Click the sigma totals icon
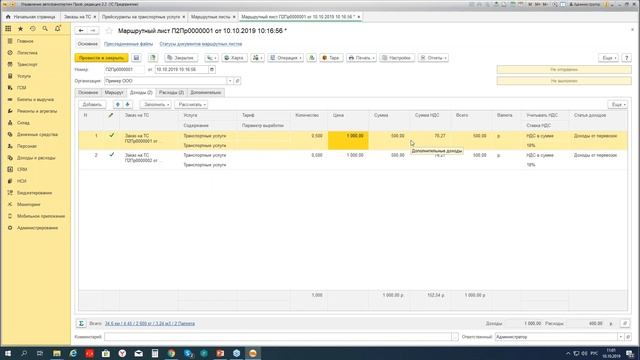 point(81,323)
